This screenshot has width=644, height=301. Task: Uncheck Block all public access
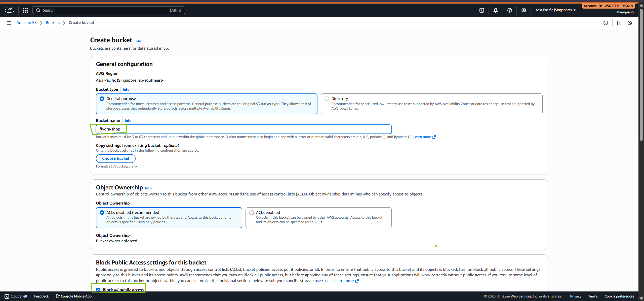98,290
